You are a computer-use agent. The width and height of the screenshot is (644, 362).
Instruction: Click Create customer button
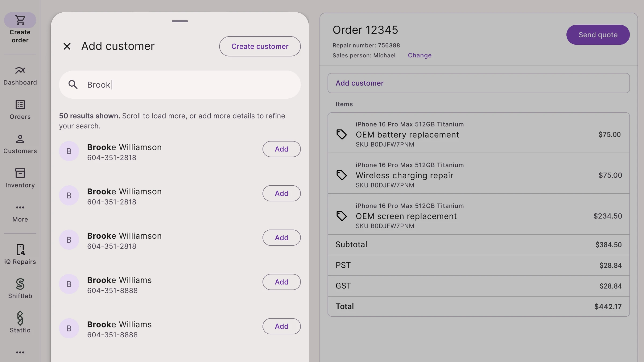click(260, 46)
